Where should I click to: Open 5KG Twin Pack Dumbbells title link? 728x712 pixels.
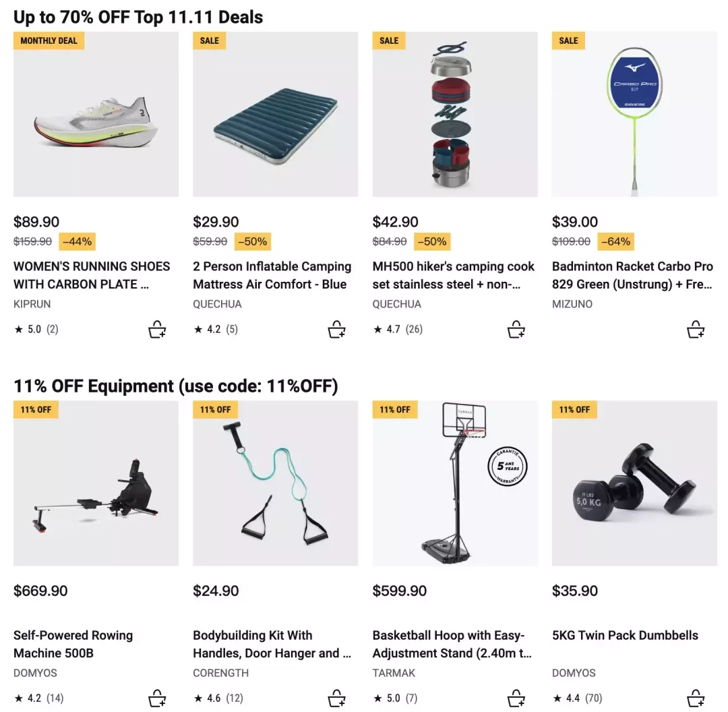point(625,635)
